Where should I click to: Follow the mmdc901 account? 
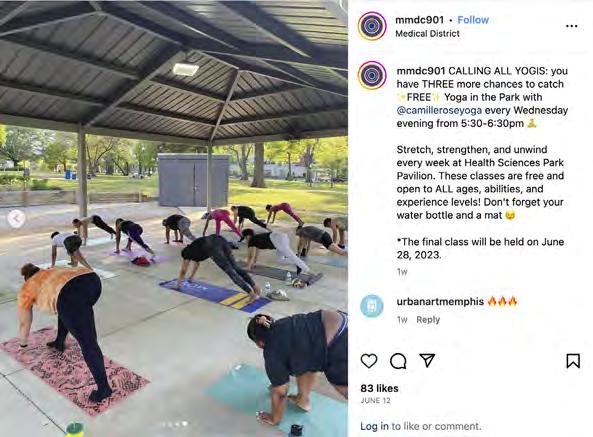click(473, 20)
